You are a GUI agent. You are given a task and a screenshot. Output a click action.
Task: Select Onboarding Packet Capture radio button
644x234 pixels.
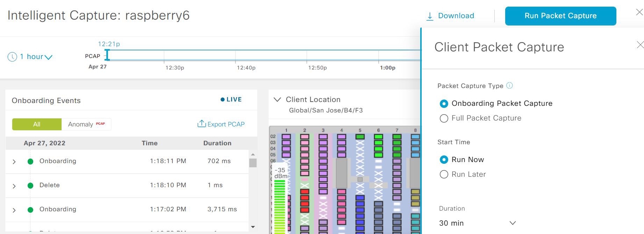click(x=444, y=104)
